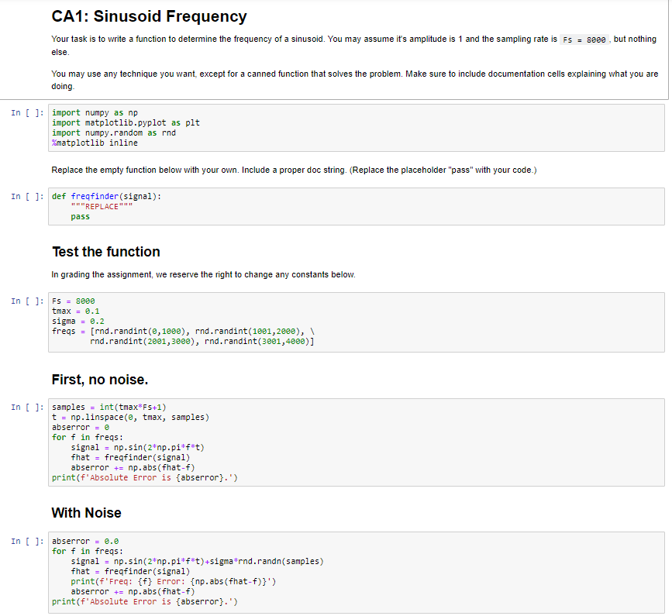The height and width of the screenshot is (616, 672).
Task: Click the 'With Noise' heading
Action: (86, 513)
